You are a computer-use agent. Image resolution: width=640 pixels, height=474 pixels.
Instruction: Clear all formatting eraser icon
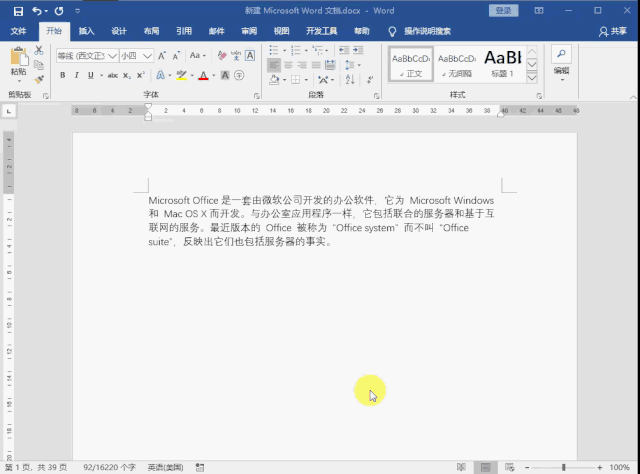click(222, 55)
